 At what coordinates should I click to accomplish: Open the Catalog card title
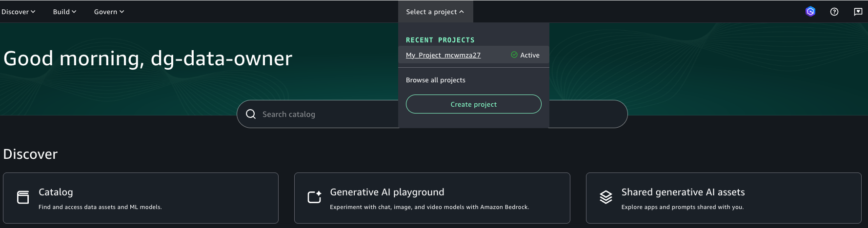coord(56,192)
